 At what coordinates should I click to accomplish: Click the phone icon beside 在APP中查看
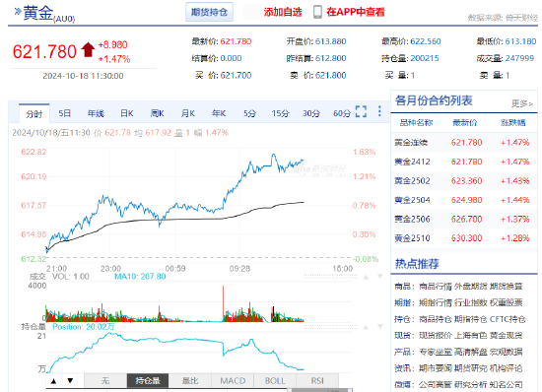coord(317,12)
